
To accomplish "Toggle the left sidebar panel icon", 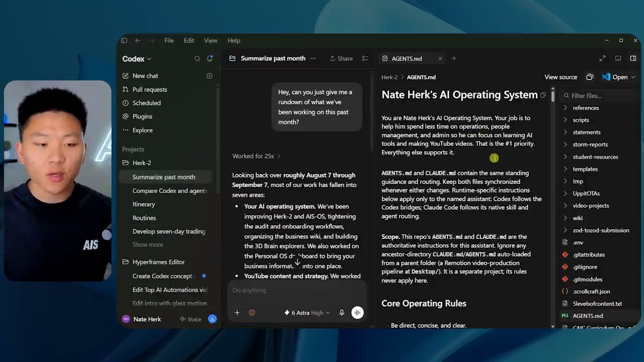I will [124, 41].
